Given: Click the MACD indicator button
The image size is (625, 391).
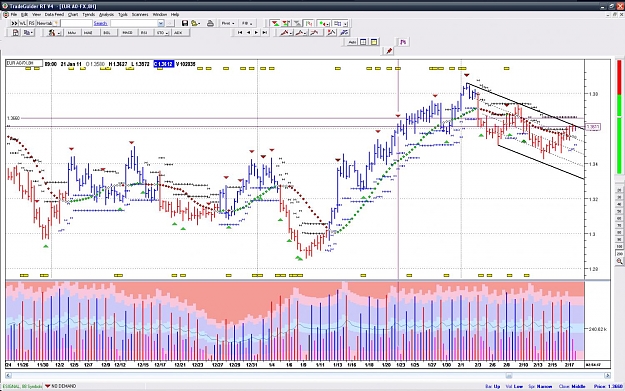Looking at the screenshot, I should [x=127, y=33].
